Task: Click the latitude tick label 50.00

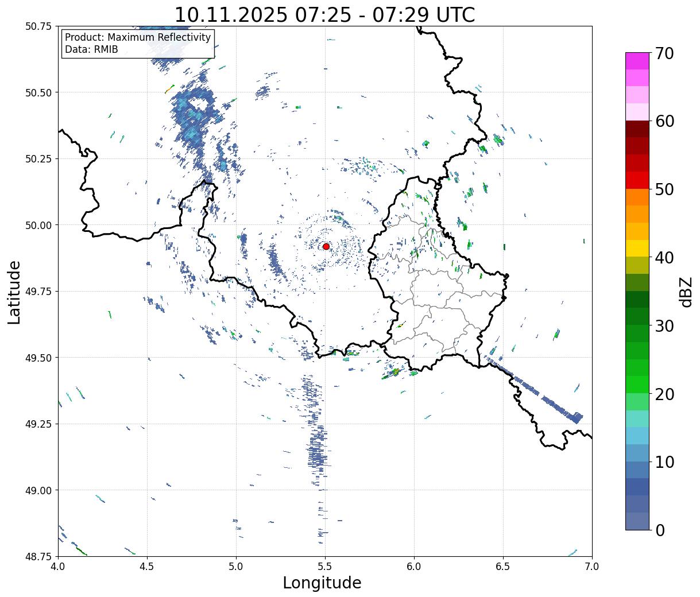Action: 38,225
